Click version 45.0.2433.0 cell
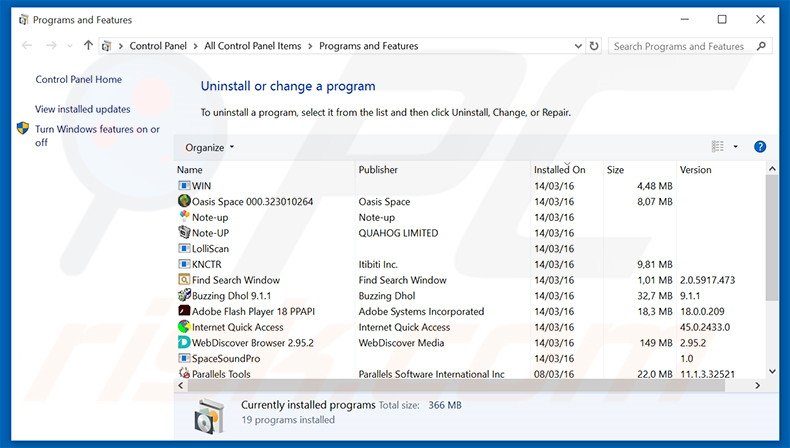The image size is (790, 448). (x=705, y=327)
